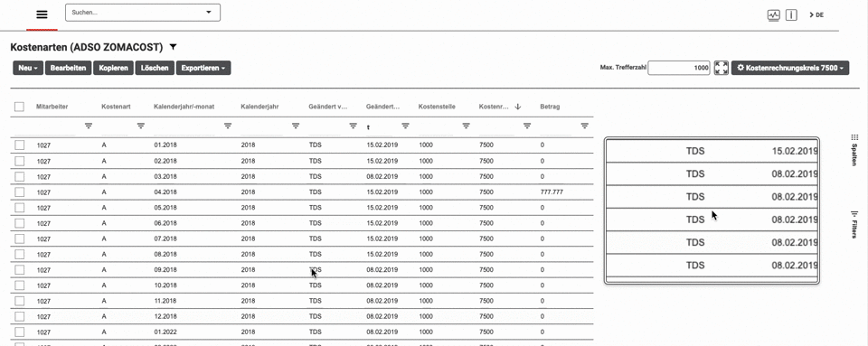This screenshot has height=346, width=868.
Task: Check the row checkbox for 05.2018
Action: tap(20, 207)
